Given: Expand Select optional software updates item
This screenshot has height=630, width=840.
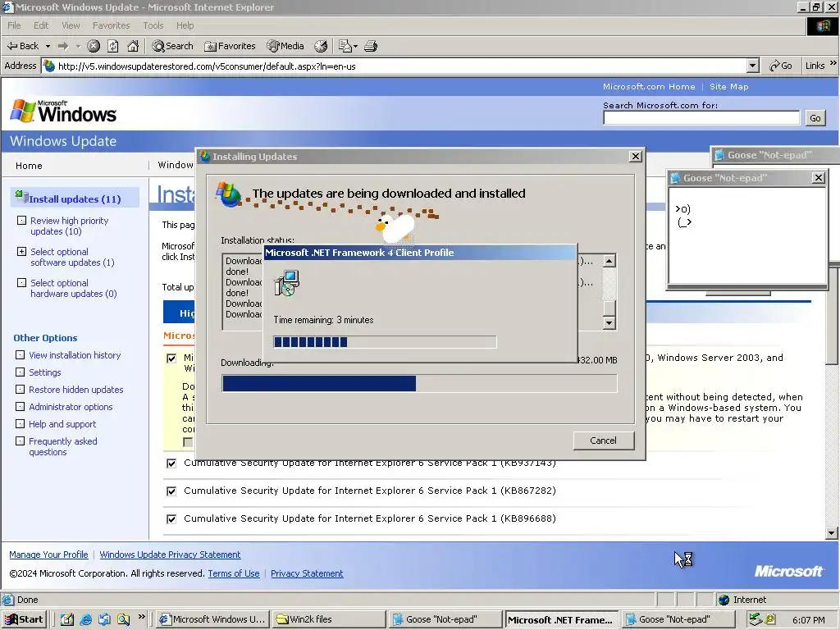Looking at the screenshot, I should (21, 251).
